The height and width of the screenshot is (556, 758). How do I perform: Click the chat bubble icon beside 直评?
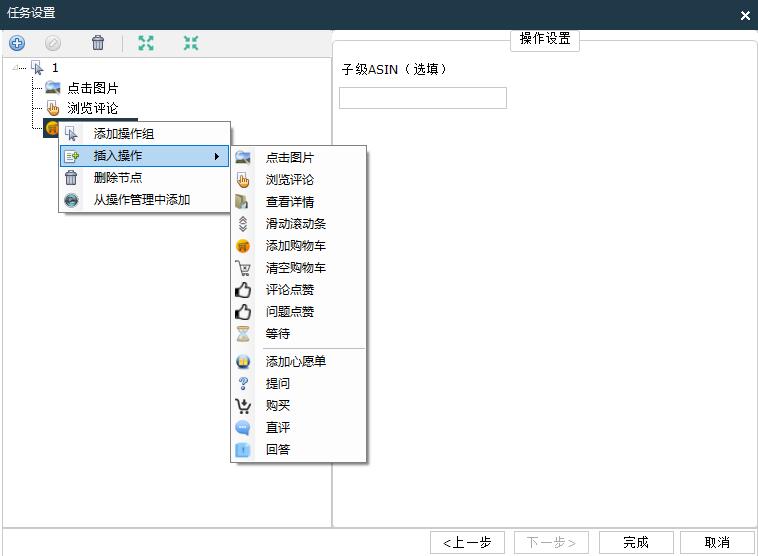click(243, 427)
